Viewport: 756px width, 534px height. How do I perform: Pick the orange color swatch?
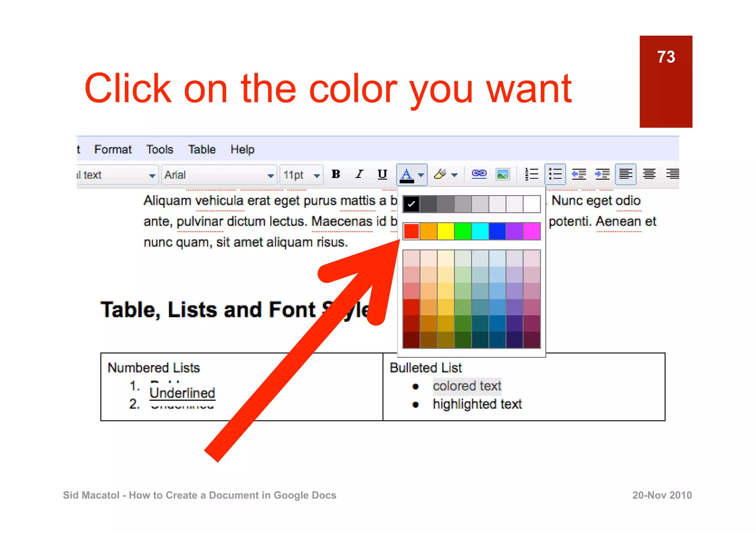click(x=429, y=231)
